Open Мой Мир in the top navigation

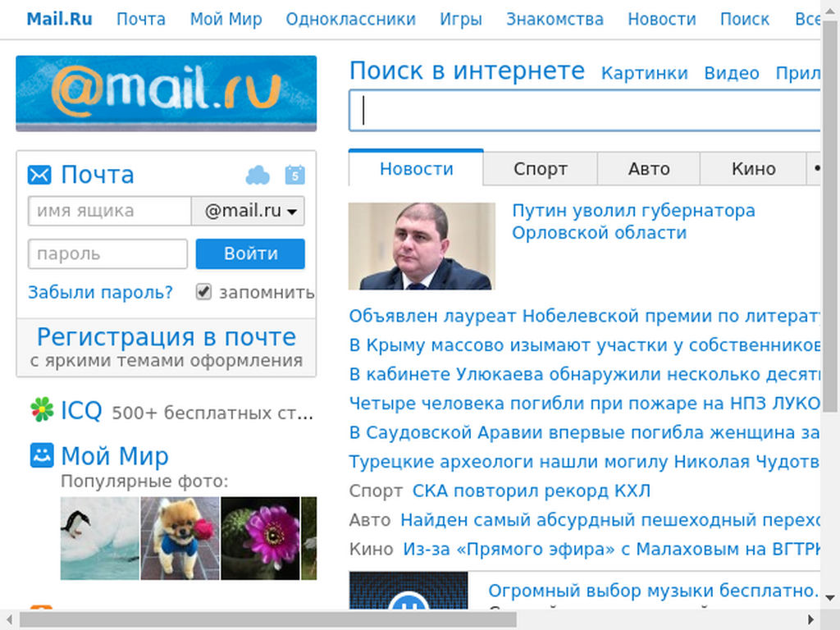[226, 20]
